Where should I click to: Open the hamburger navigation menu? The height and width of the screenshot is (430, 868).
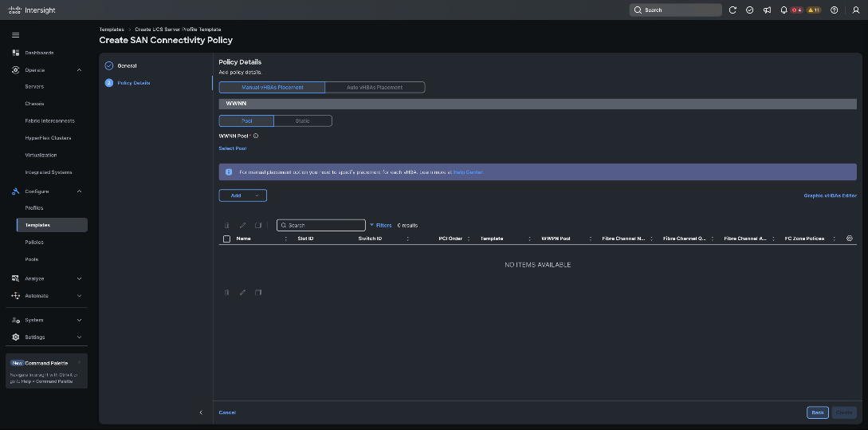click(15, 35)
